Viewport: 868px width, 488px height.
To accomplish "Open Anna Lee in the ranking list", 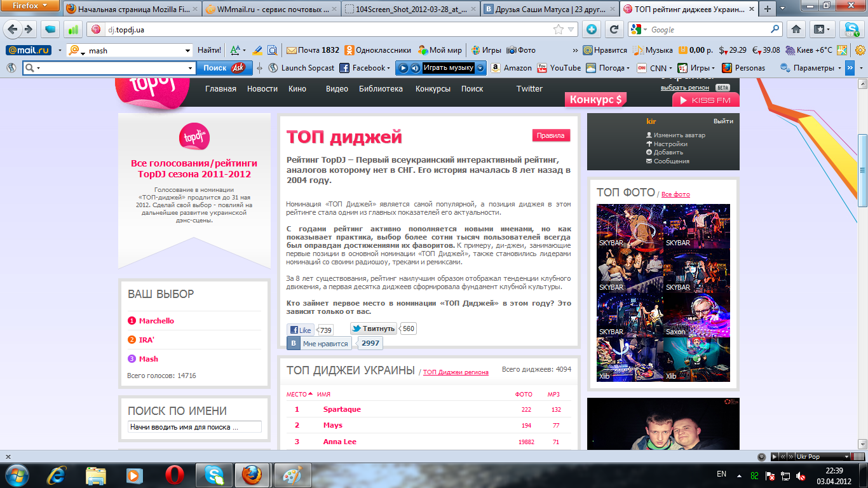I will pyautogui.click(x=340, y=442).
